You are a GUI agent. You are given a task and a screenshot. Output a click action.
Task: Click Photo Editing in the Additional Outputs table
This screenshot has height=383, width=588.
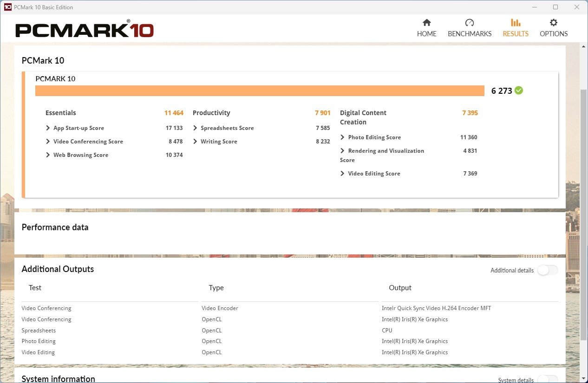tap(39, 341)
